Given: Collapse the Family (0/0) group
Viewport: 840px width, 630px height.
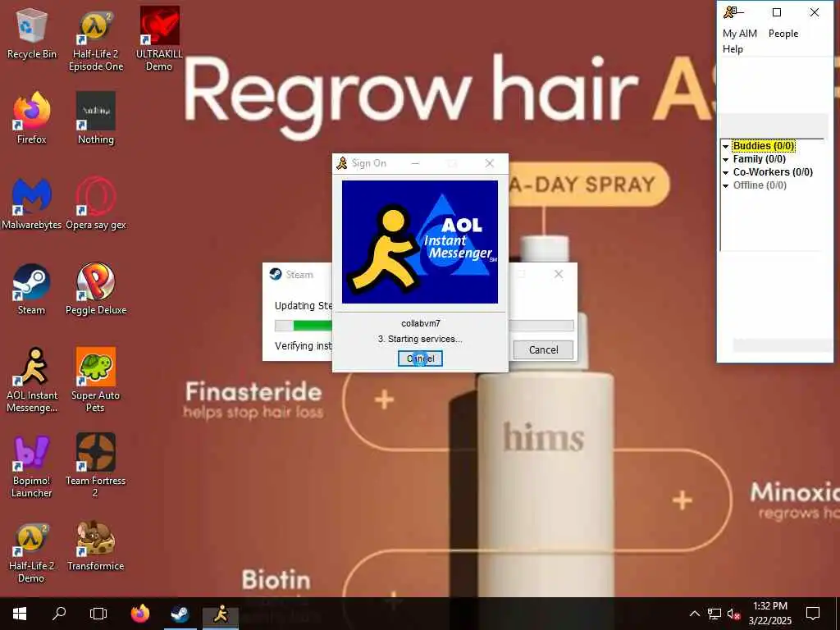Looking at the screenshot, I should click(x=725, y=160).
